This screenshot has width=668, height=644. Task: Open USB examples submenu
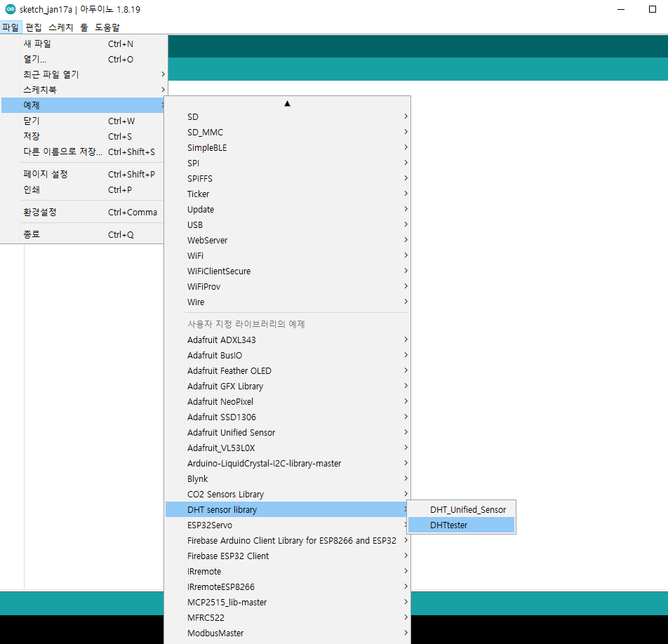point(288,225)
